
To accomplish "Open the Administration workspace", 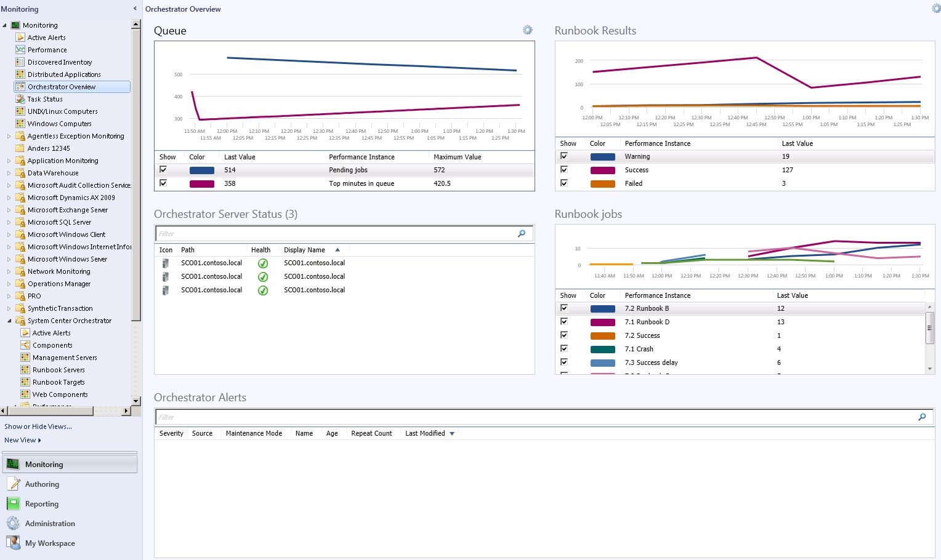I will click(x=50, y=524).
